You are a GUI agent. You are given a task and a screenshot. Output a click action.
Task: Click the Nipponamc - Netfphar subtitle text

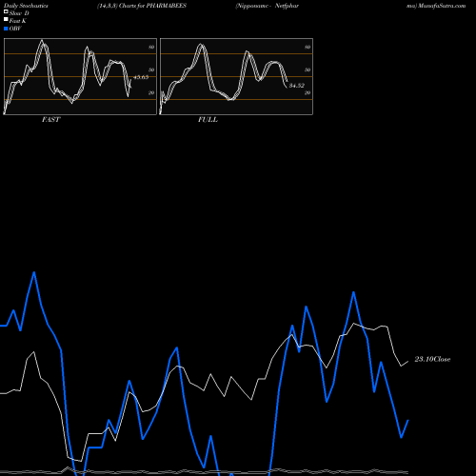coord(268,6)
